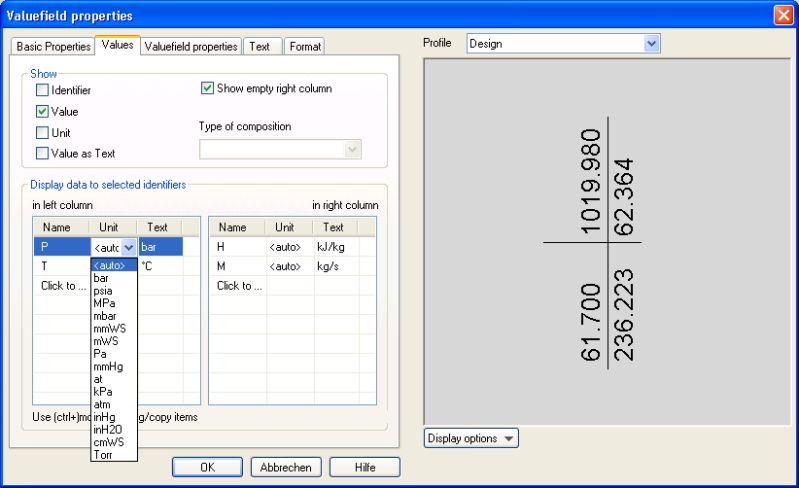Confirm with the OK button

click(x=207, y=467)
